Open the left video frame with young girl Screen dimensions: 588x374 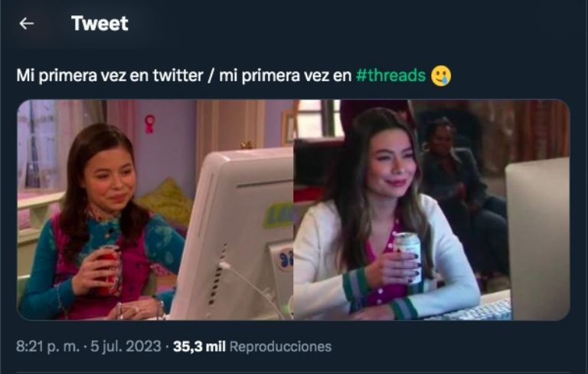[x=155, y=209]
